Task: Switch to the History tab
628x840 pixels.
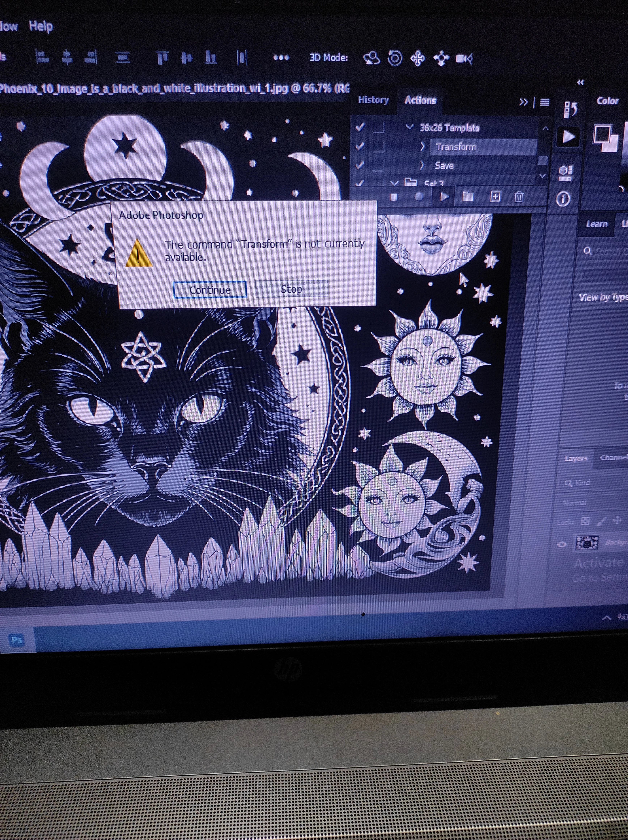Action: (373, 100)
